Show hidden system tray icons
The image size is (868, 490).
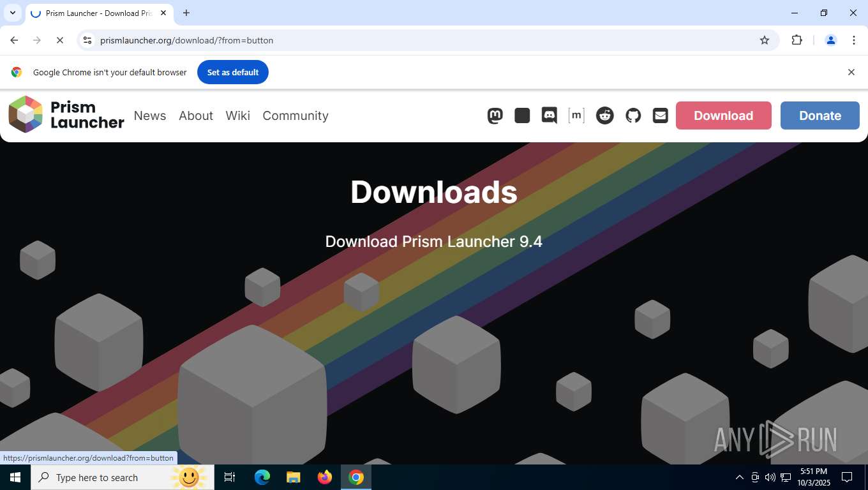[740, 477]
